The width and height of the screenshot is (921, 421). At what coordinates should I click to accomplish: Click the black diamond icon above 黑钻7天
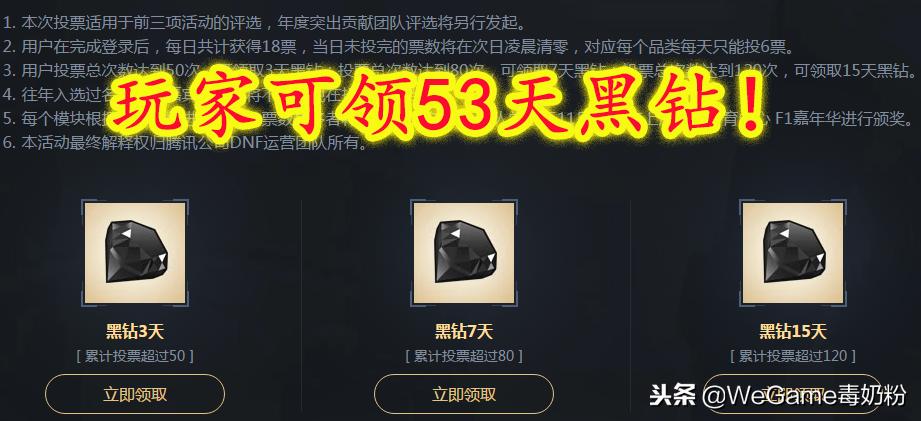[464, 252]
